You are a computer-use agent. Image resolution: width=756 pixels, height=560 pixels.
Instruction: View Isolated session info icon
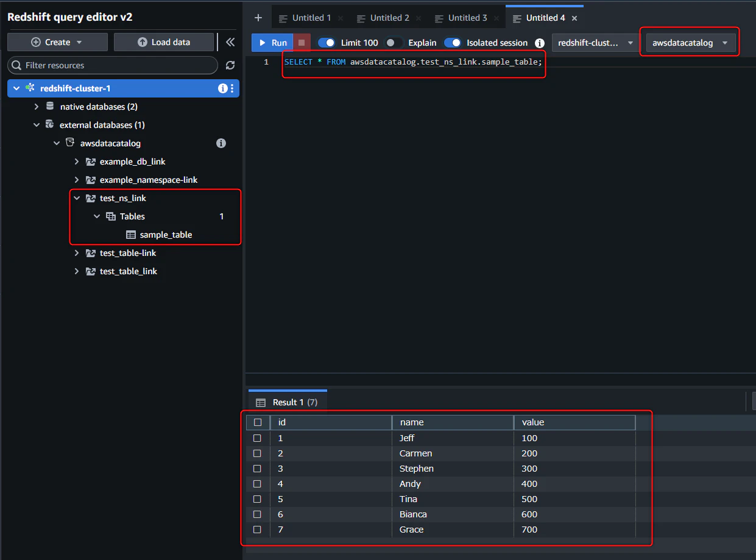click(539, 43)
